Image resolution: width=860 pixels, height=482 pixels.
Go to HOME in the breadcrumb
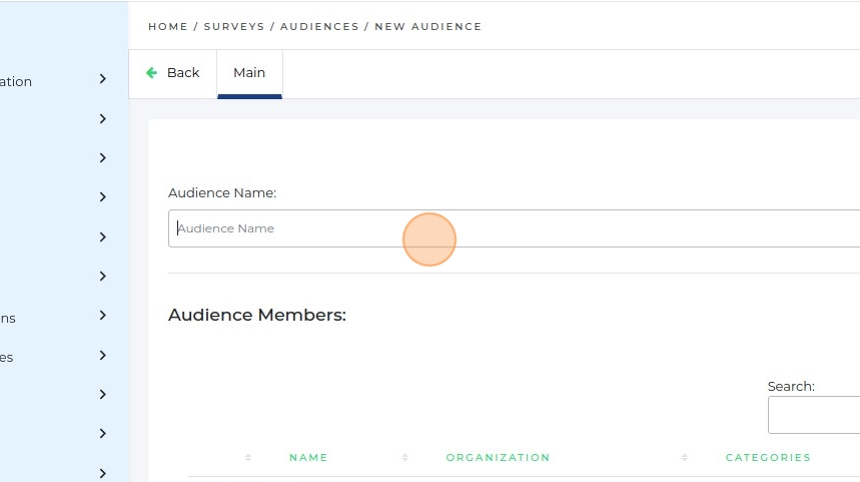[168, 27]
